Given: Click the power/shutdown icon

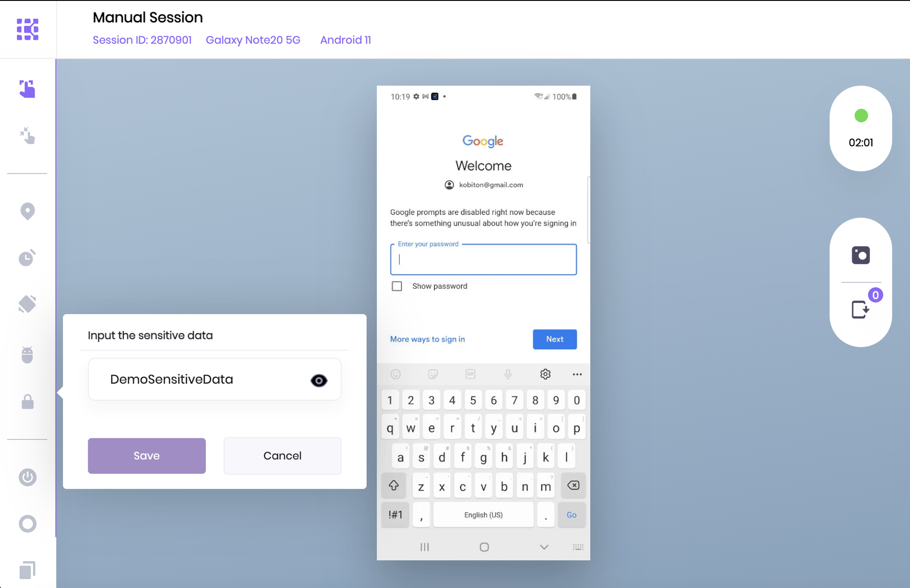Looking at the screenshot, I should click(x=27, y=477).
